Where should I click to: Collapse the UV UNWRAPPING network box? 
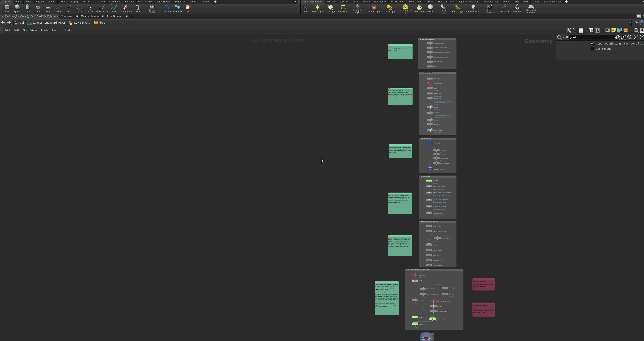tap(420, 138)
